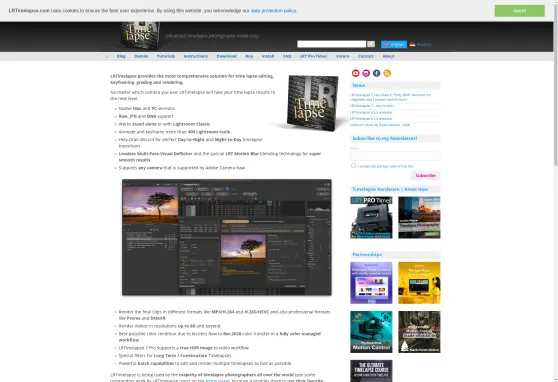Click the Timelapse Hardware Know How heading
This screenshot has width=558, height=382.
(x=390, y=189)
